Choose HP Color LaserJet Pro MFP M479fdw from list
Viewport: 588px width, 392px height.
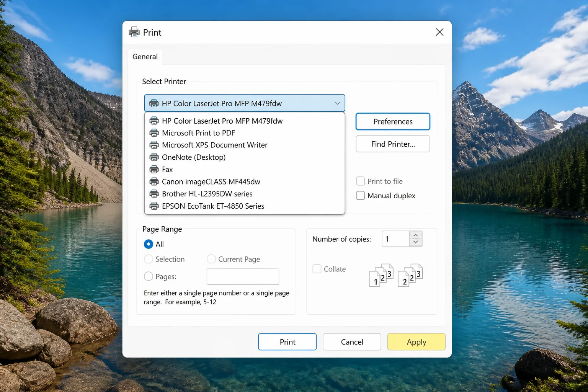click(245, 121)
